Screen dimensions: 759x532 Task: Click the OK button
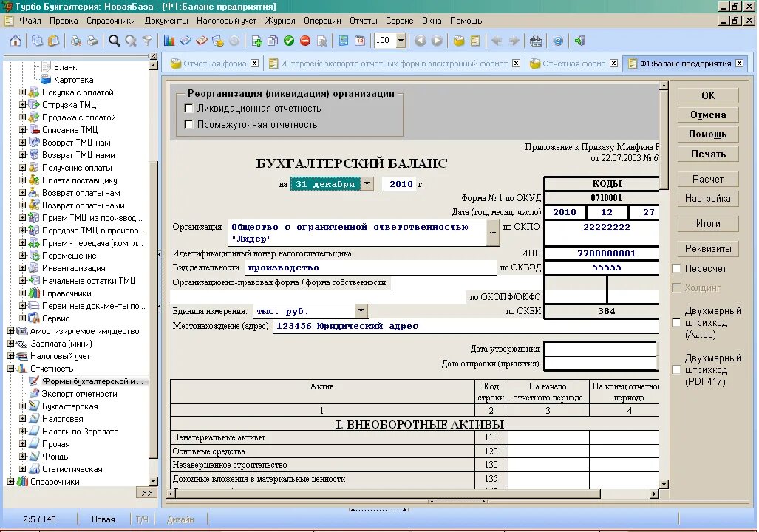[x=708, y=96]
